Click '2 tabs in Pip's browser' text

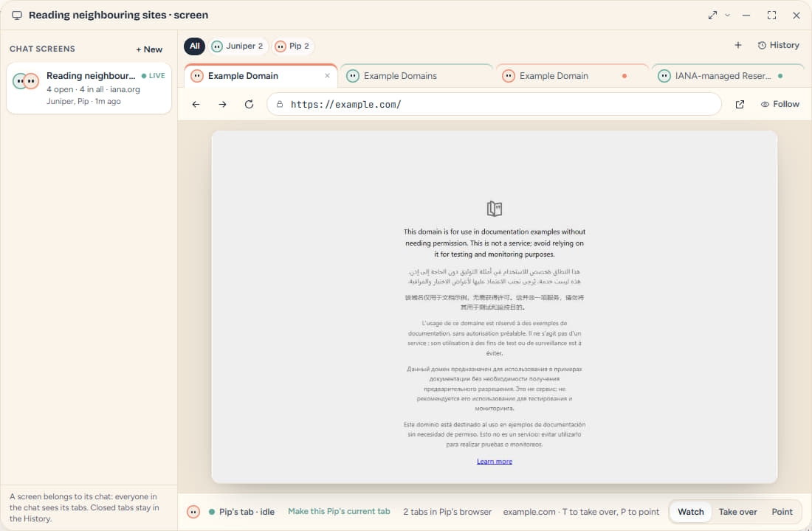[447, 512]
